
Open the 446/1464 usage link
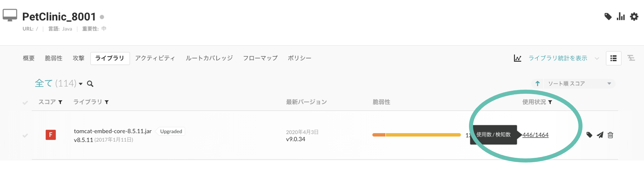coord(536,135)
